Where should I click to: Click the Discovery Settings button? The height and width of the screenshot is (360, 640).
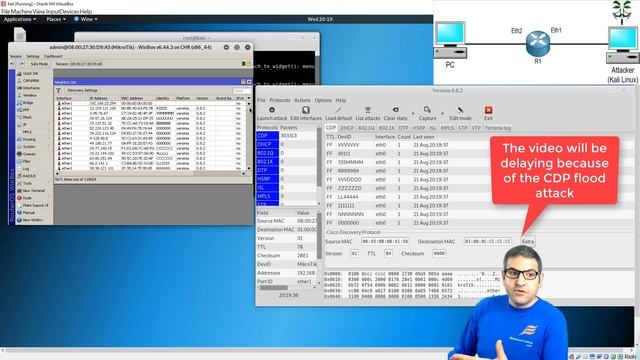(x=82, y=91)
